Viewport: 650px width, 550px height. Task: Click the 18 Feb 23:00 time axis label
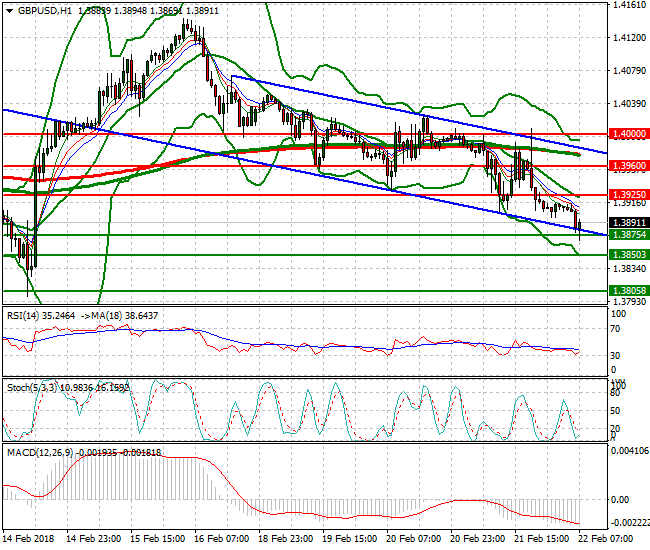tap(286, 539)
